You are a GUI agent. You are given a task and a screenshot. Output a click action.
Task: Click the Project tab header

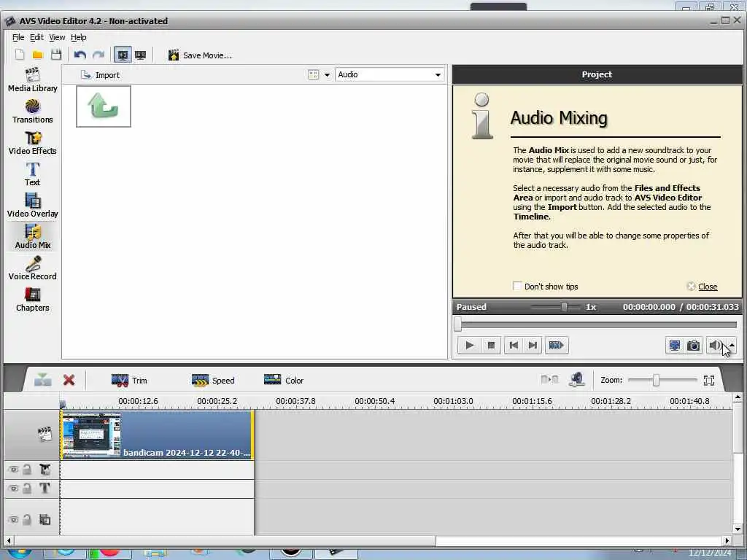(x=597, y=74)
